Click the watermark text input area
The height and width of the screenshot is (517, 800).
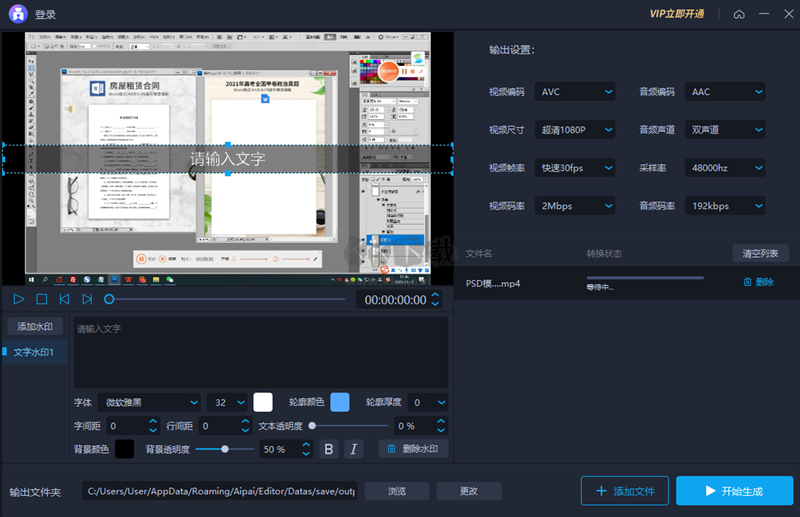click(260, 352)
